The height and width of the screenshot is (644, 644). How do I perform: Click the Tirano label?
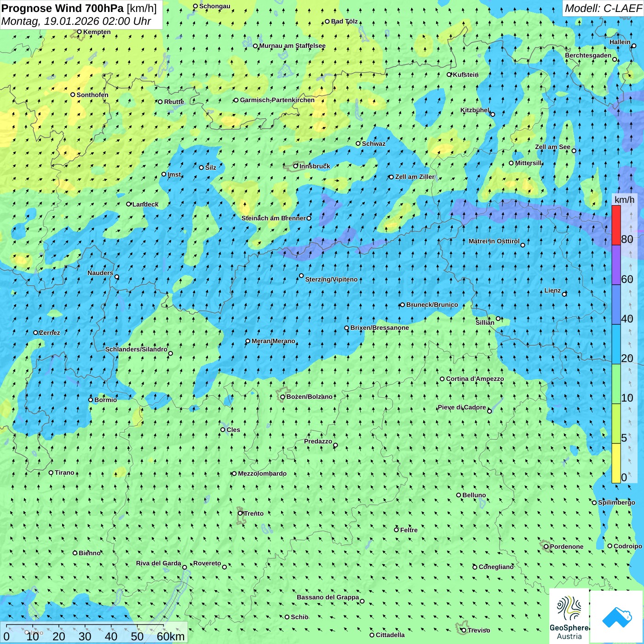tap(64, 472)
